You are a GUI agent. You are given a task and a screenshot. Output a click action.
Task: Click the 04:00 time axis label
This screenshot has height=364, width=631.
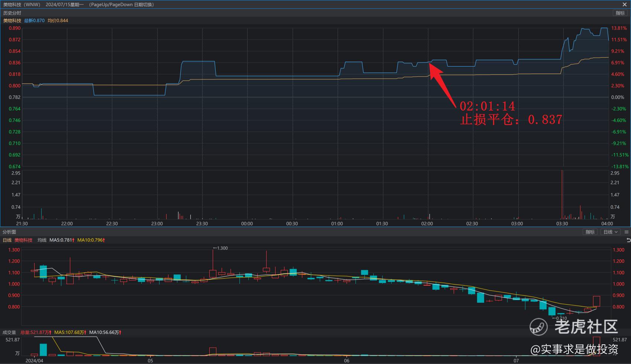coord(607,224)
